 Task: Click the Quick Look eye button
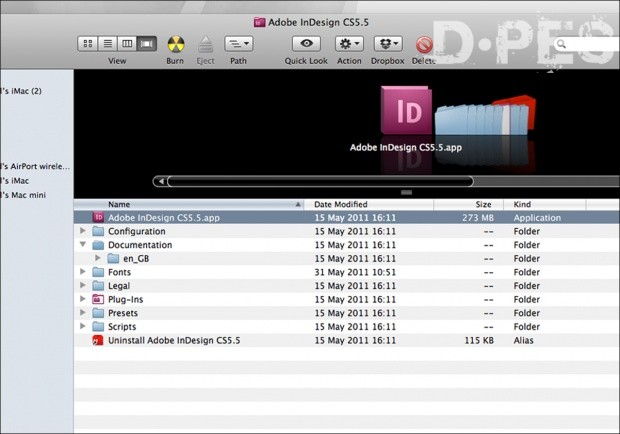pos(306,44)
